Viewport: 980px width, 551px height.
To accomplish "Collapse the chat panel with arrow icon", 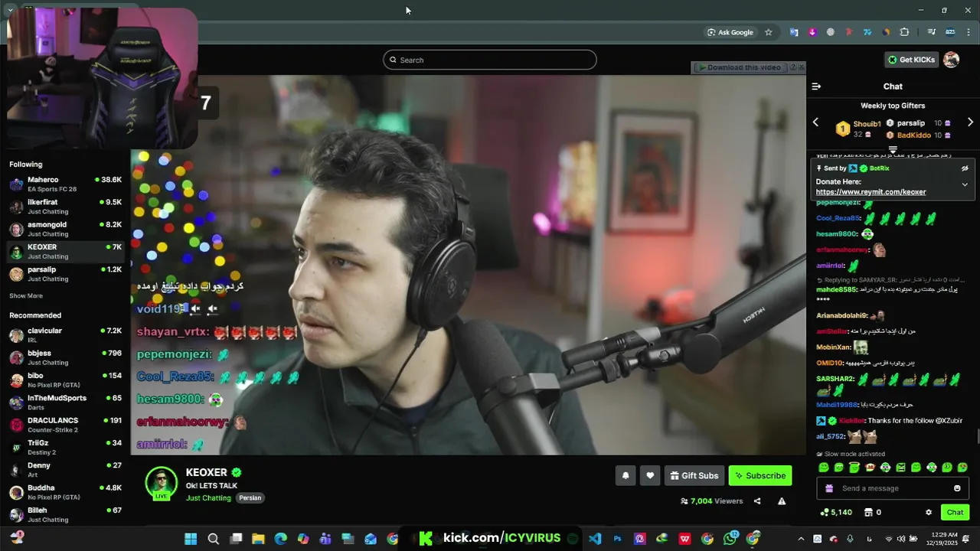I will coord(816,86).
